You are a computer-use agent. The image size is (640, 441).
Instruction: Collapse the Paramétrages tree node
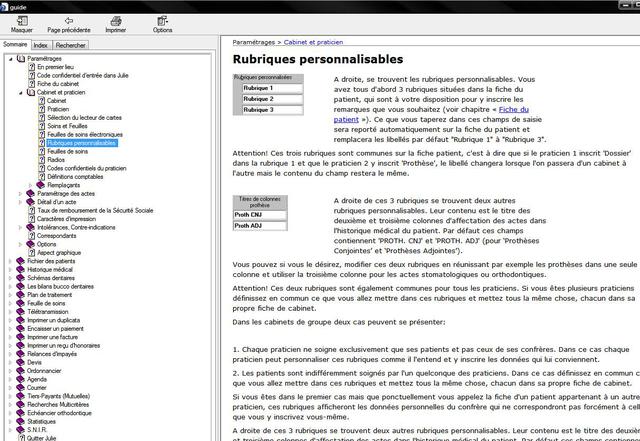click(x=10, y=59)
